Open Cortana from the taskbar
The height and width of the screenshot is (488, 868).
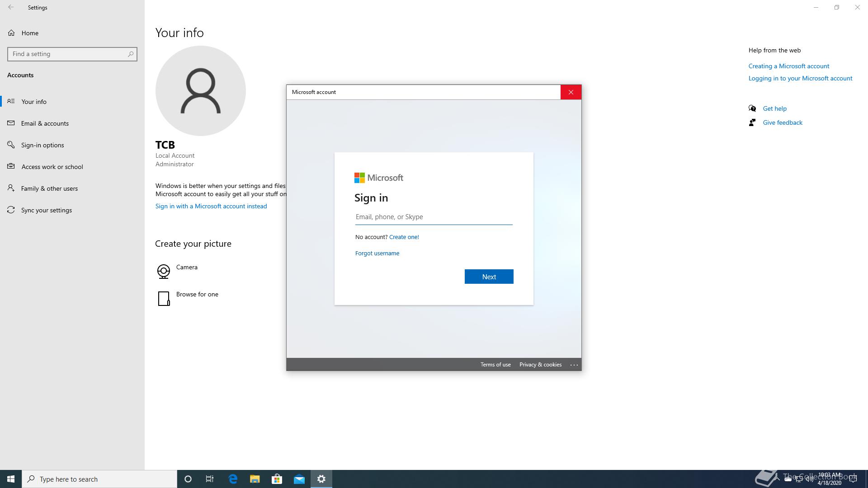[188, 479]
